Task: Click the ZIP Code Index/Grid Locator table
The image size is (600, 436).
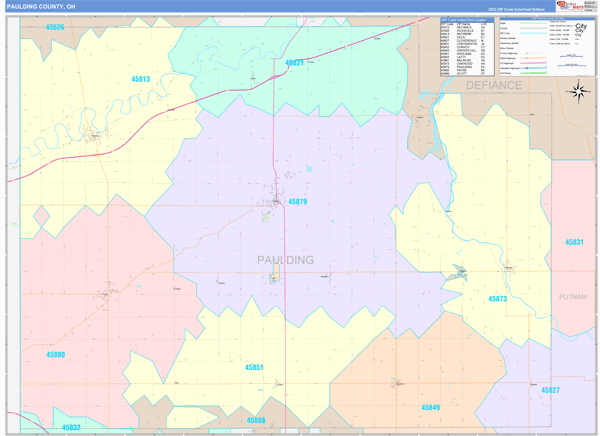Action: point(464,47)
